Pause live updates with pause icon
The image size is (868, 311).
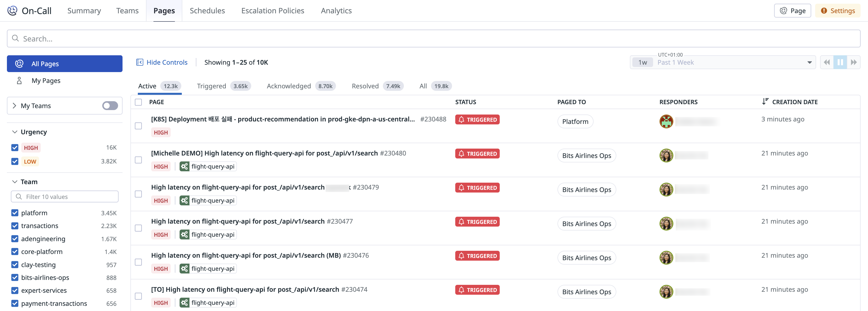840,62
